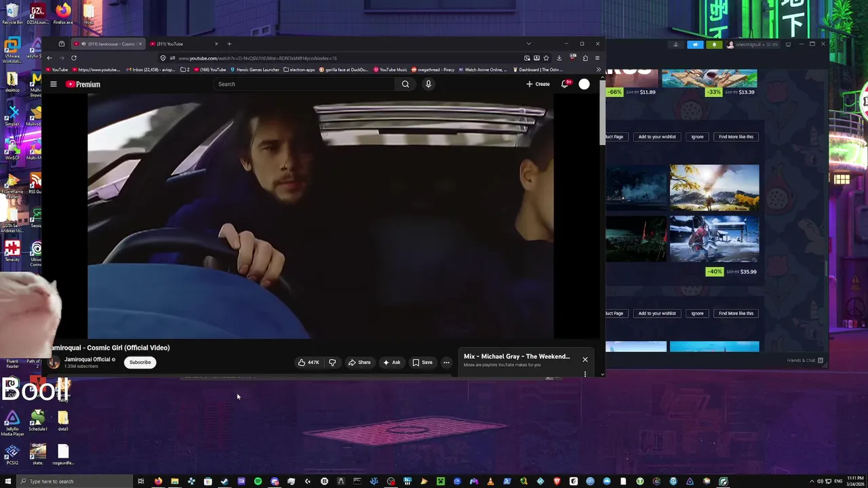Subscribe to Jamiroquai Official
The height and width of the screenshot is (488, 868).
(x=140, y=362)
